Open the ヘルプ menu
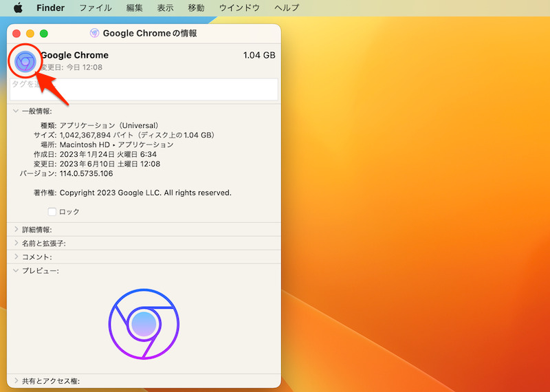 click(287, 8)
